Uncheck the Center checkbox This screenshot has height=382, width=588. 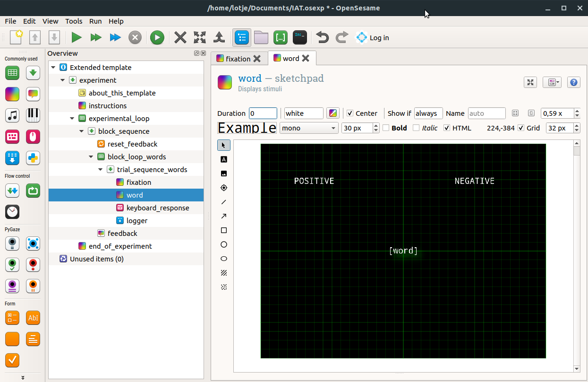pyautogui.click(x=350, y=113)
